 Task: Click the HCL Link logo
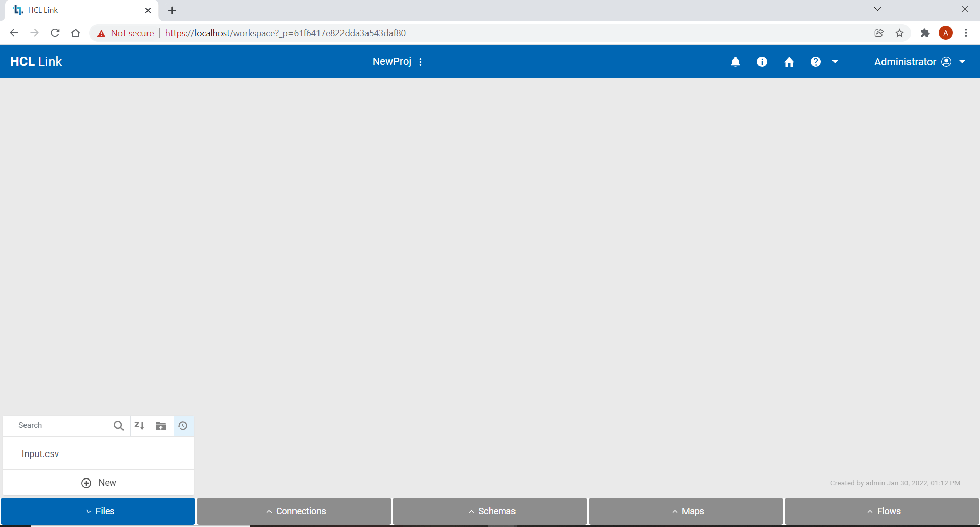point(36,61)
